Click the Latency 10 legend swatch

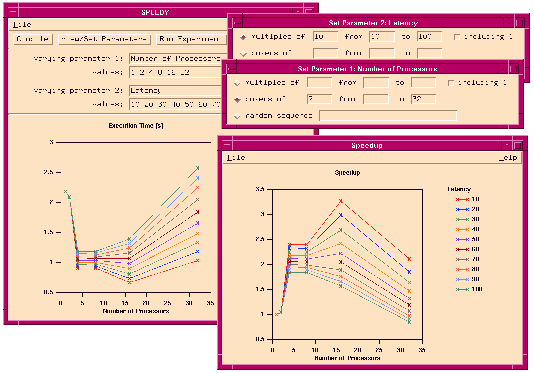tap(463, 199)
